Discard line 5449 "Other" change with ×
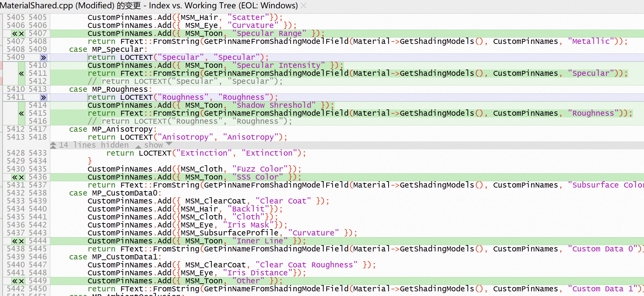The height and width of the screenshot is (296, 644). [x=22, y=281]
